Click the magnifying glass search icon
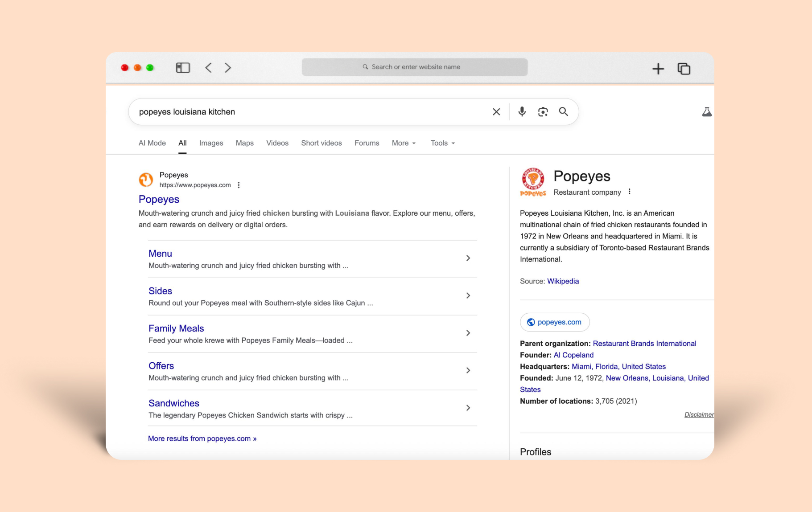This screenshot has height=512, width=812. click(564, 112)
